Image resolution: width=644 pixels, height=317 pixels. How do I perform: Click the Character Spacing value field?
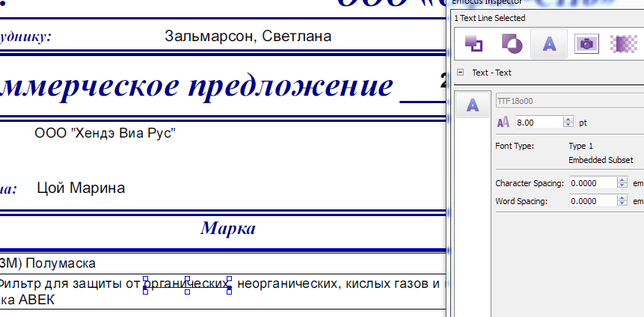pyautogui.click(x=593, y=184)
